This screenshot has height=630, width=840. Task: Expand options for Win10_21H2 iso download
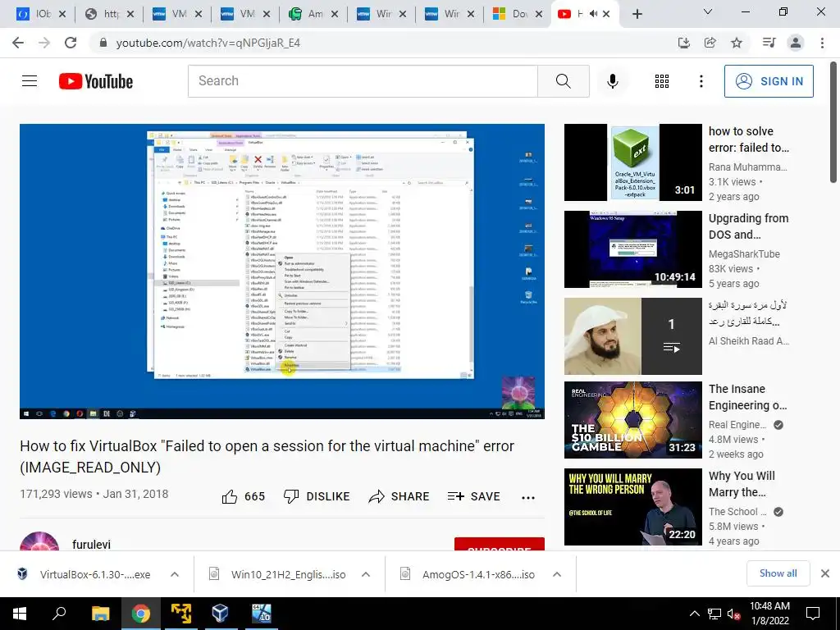pos(366,574)
